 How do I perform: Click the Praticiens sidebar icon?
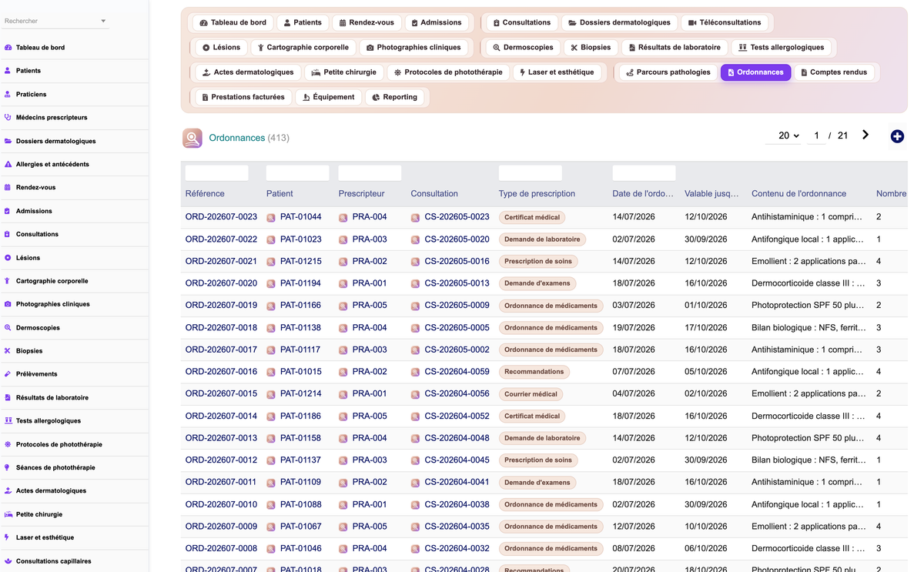pyautogui.click(x=8, y=94)
